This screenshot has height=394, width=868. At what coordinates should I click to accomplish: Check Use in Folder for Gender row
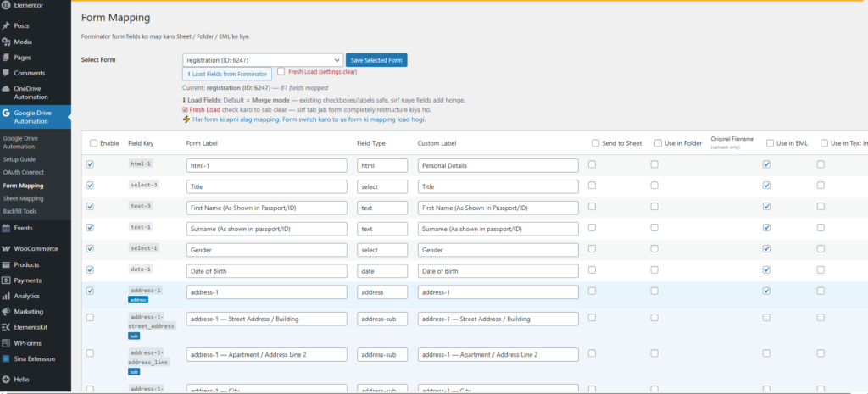pos(654,249)
